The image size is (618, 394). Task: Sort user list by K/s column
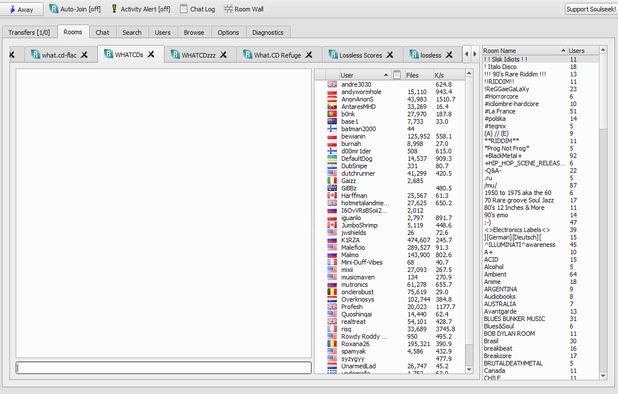[449, 75]
